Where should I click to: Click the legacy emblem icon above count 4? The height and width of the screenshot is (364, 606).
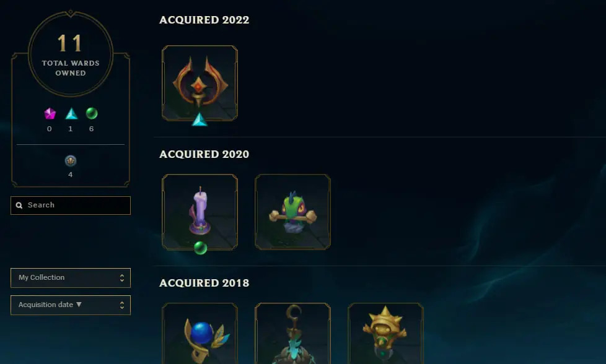coord(71,160)
